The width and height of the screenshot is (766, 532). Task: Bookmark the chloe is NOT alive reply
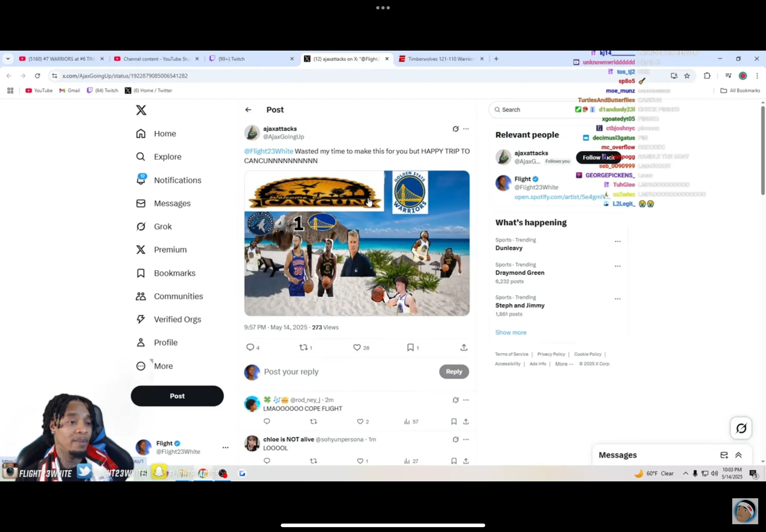tap(454, 461)
